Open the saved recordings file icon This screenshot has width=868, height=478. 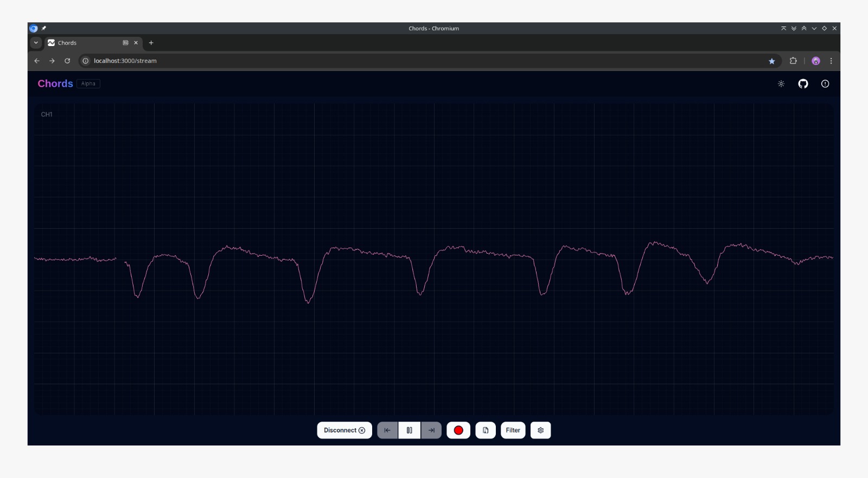point(486,430)
